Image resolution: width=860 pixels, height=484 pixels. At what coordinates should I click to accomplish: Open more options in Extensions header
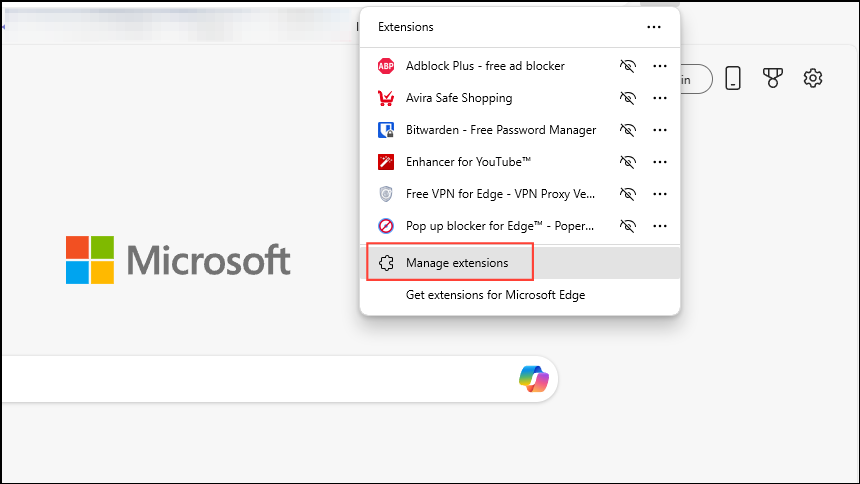(654, 27)
